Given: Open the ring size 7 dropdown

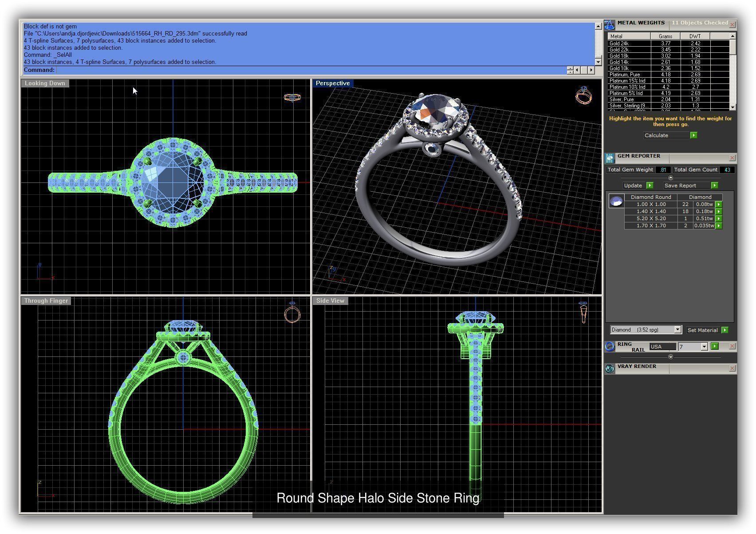Looking at the screenshot, I should [704, 347].
